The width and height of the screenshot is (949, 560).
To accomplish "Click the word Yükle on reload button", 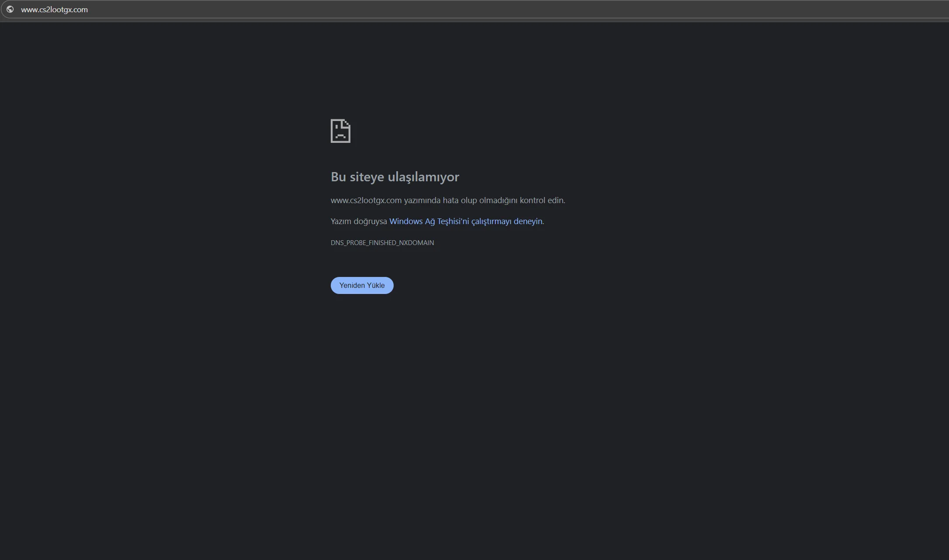I will point(376,286).
